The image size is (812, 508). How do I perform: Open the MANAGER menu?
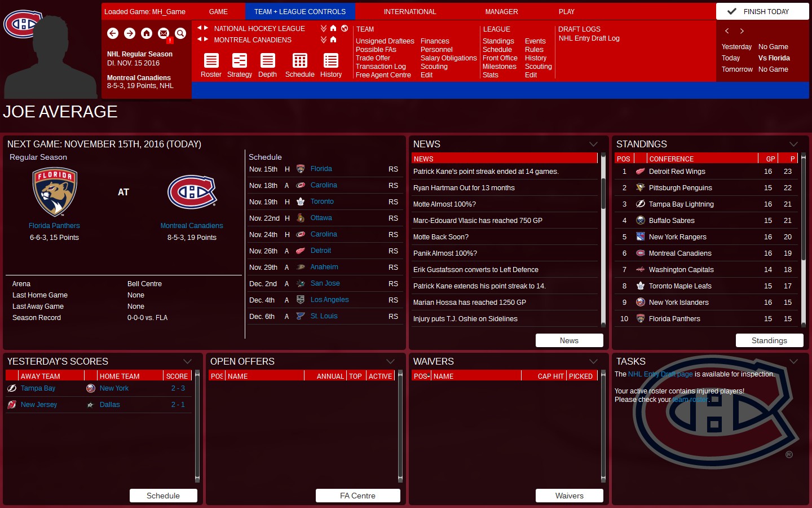[x=501, y=11]
